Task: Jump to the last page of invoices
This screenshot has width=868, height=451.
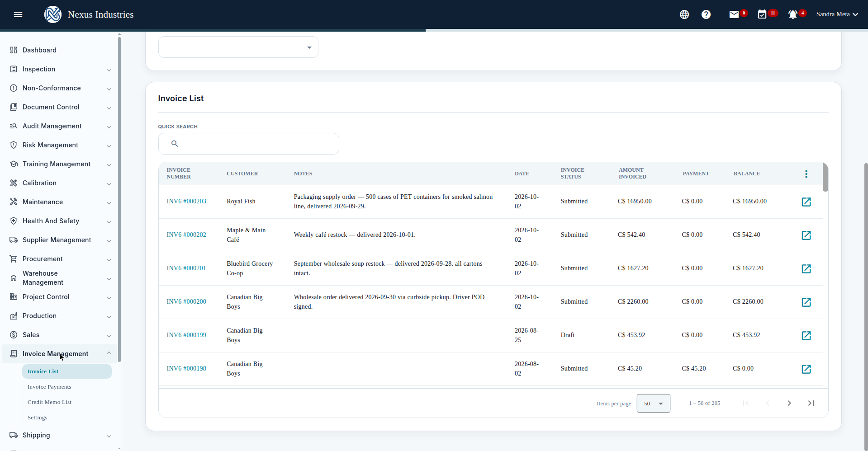Action: 811,403
